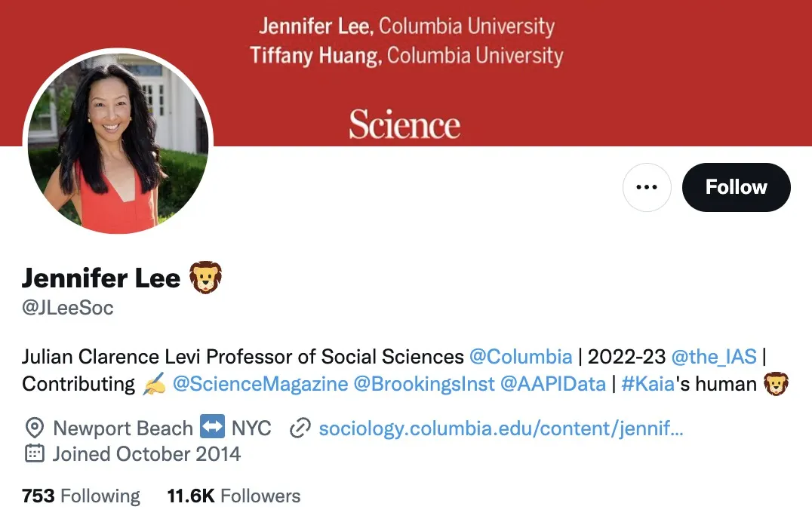The width and height of the screenshot is (812, 525).
Task: Click the Follow button
Action: coord(736,187)
